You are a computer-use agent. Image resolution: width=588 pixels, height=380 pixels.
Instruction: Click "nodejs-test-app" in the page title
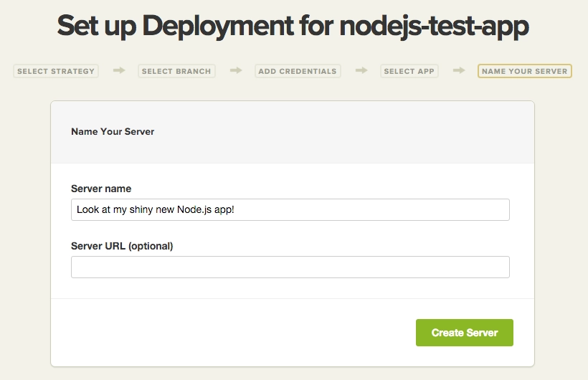(x=434, y=27)
